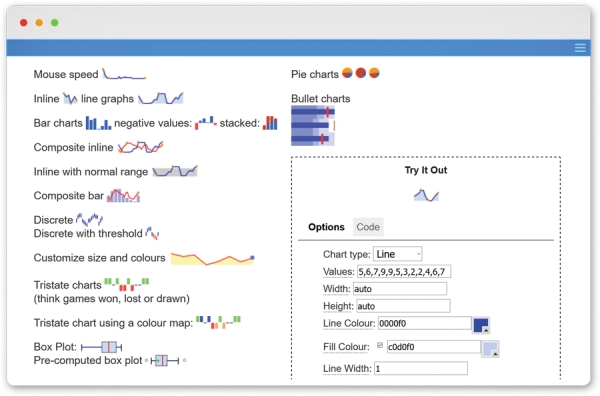Click the Inline with normal range sparkline
600x396 pixels.
[175, 171]
